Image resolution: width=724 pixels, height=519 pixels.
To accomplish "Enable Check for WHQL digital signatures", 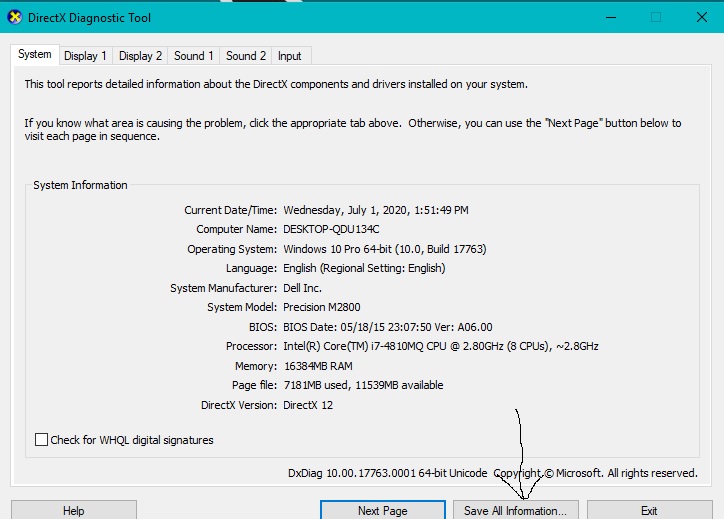I will [x=42, y=440].
